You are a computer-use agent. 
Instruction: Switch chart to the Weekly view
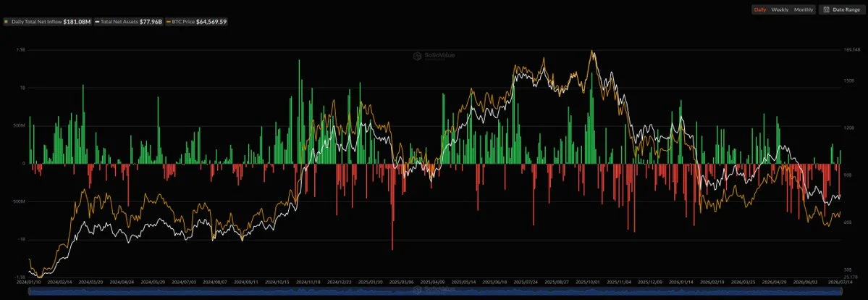780,9
